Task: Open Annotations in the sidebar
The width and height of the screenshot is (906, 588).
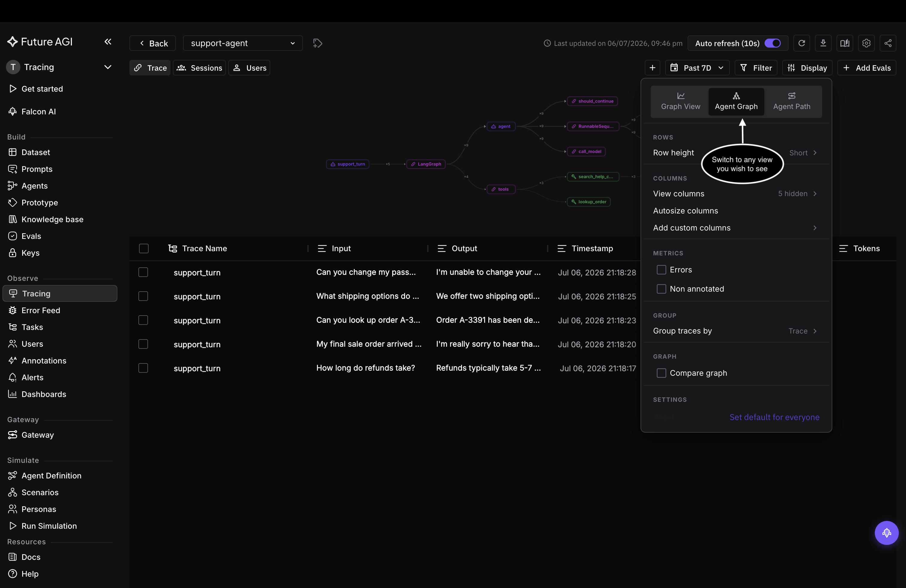Action: pos(44,360)
